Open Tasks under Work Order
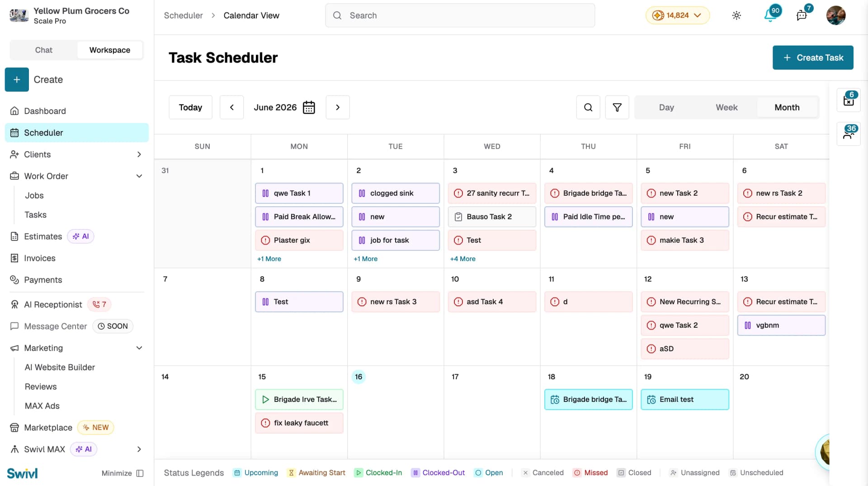This screenshot has height=486, width=868. (35, 215)
